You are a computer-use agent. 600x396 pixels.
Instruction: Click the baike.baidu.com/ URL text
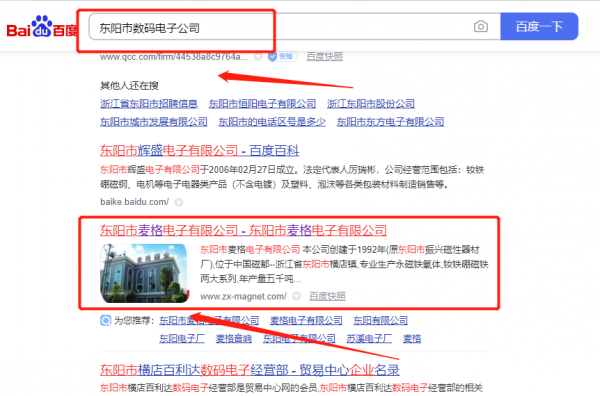(134, 202)
